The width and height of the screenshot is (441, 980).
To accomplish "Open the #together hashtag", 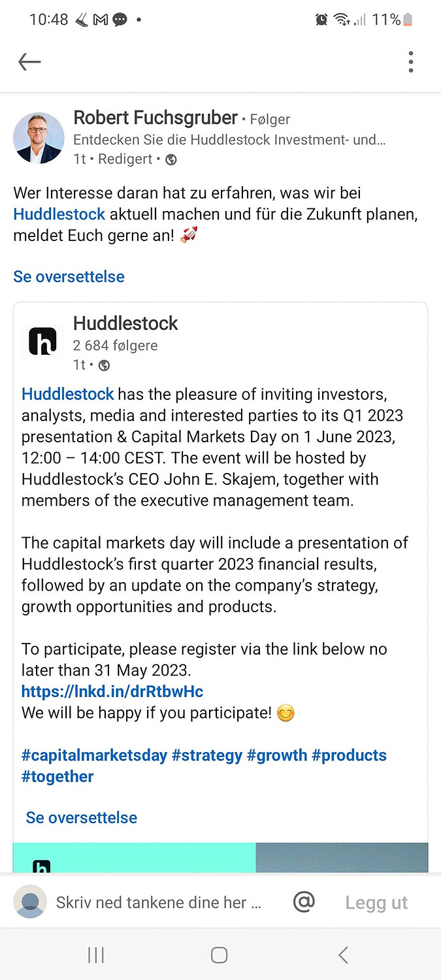I will coord(57,776).
